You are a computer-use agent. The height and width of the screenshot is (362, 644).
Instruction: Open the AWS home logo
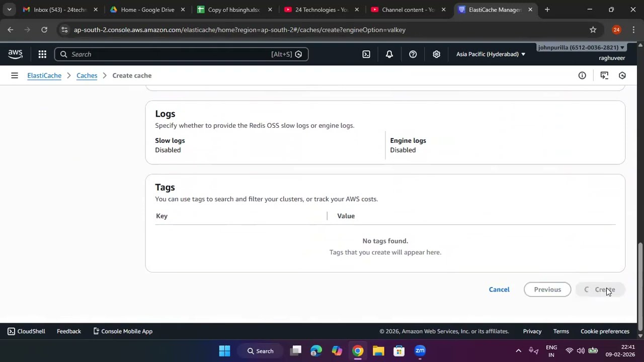click(x=15, y=54)
